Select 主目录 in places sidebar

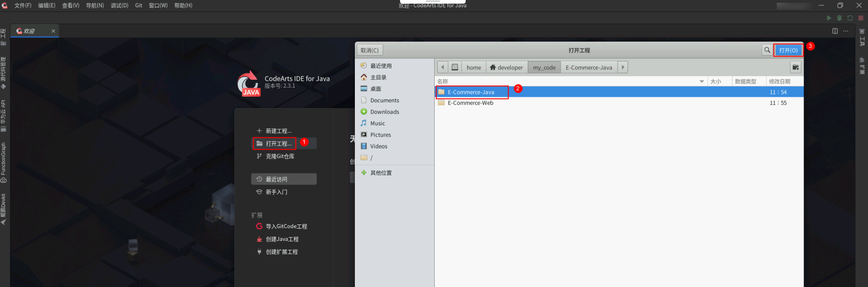395,78
